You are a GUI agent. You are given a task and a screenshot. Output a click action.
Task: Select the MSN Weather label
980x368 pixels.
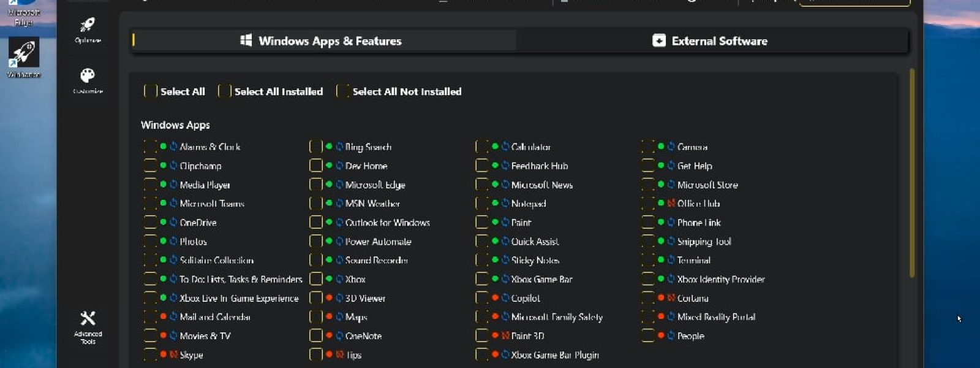(372, 203)
